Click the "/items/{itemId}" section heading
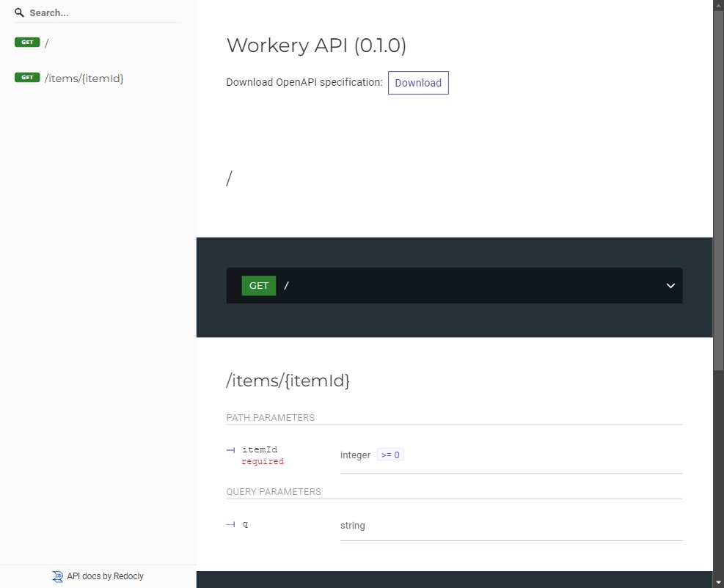Image resolution: width=724 pixels, height=588 pixels. [288, 381]
